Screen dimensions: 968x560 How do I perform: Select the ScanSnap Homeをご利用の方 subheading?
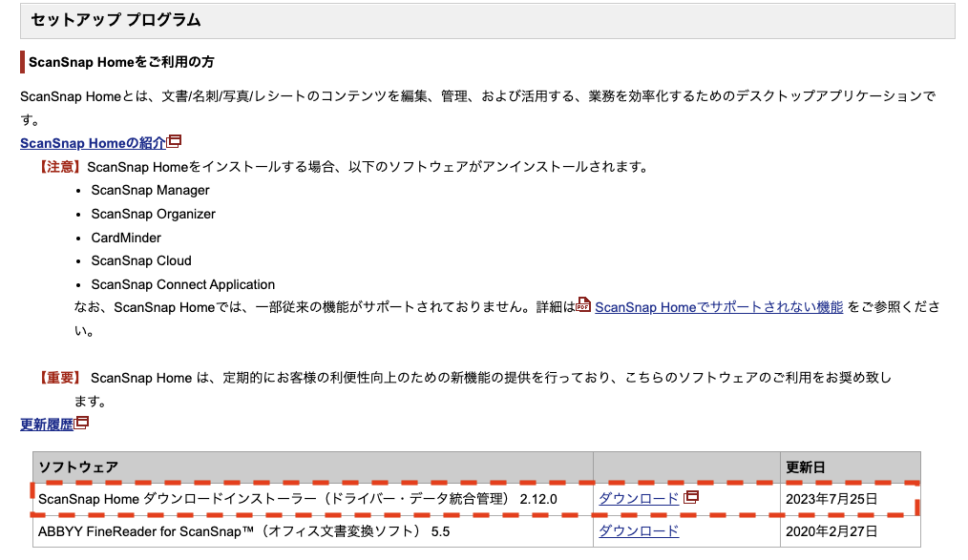click(121, 62)
